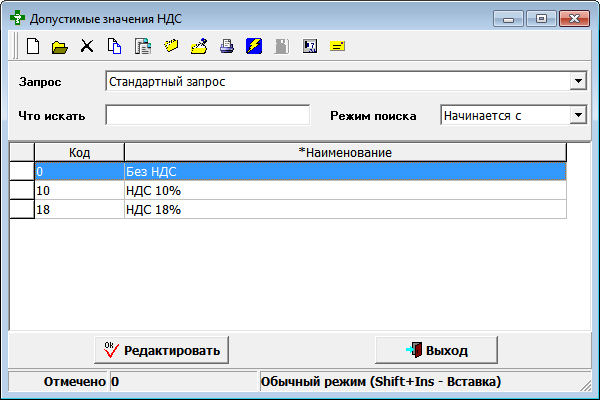Expand the Стандартный запрос dropdown arrow
600x400 pixels.
[x=578, y=81]
